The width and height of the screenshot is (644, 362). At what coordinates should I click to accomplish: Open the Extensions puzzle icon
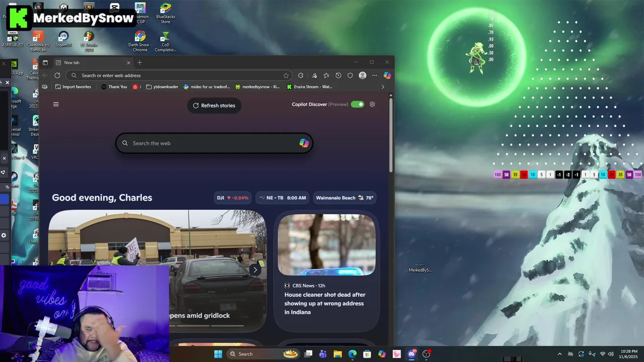tap(301, 75)
